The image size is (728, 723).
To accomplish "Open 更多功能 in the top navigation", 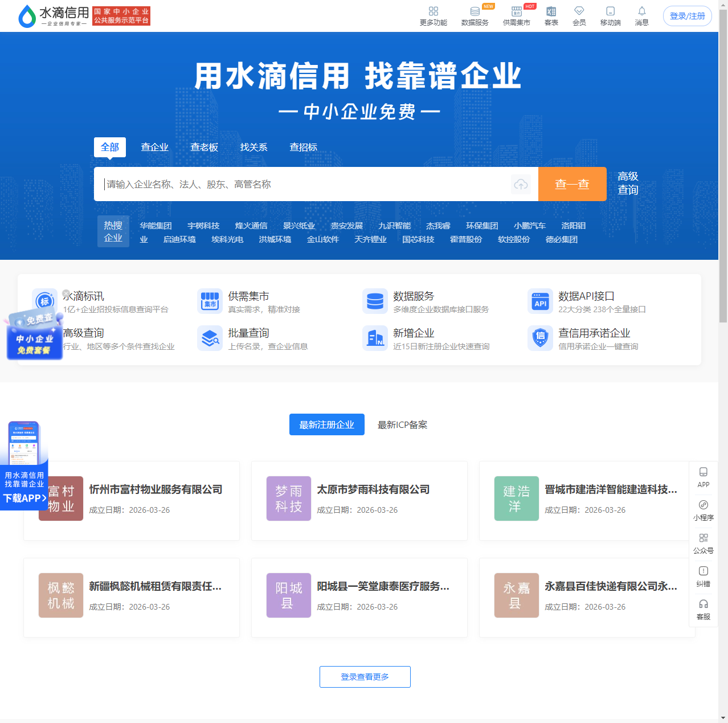I will pyautogui.click(x=433, y=15).
